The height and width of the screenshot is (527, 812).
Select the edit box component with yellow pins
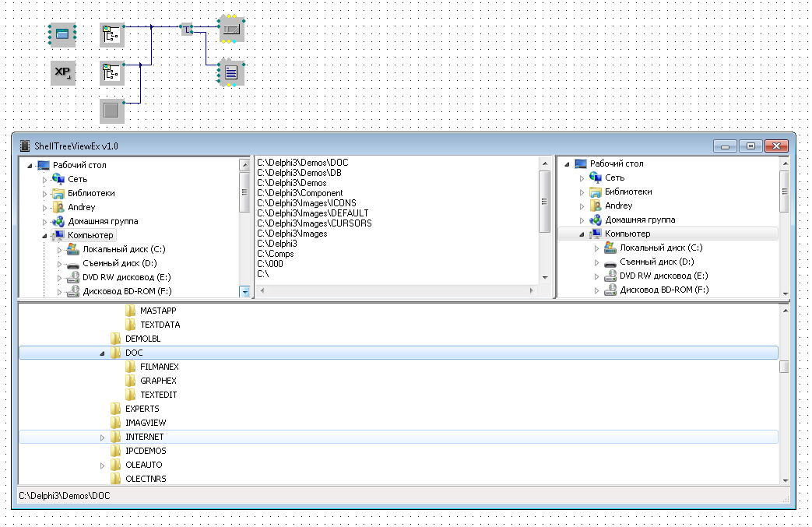click(231, 30)
